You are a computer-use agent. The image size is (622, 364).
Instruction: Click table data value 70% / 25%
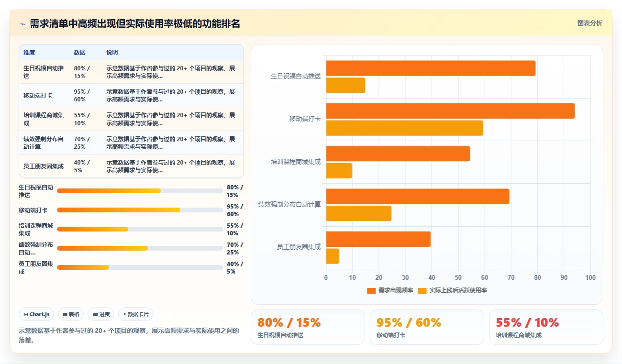tap(82, 143)
